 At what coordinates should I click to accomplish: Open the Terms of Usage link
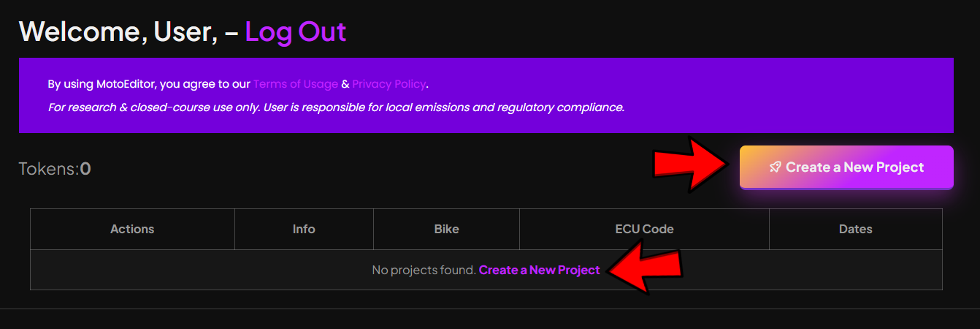point(296,84)
